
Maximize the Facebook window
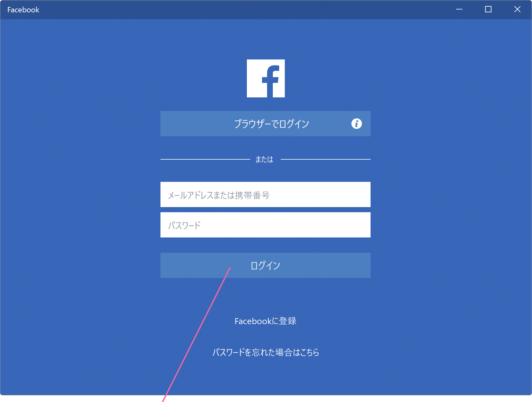(x=488, y=9)
